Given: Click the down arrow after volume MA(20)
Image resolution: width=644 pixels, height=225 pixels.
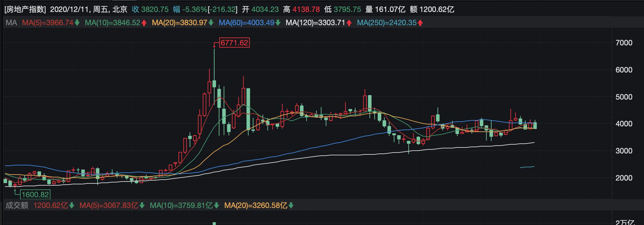Looking at the screenshot, I should tap(291, 205).
